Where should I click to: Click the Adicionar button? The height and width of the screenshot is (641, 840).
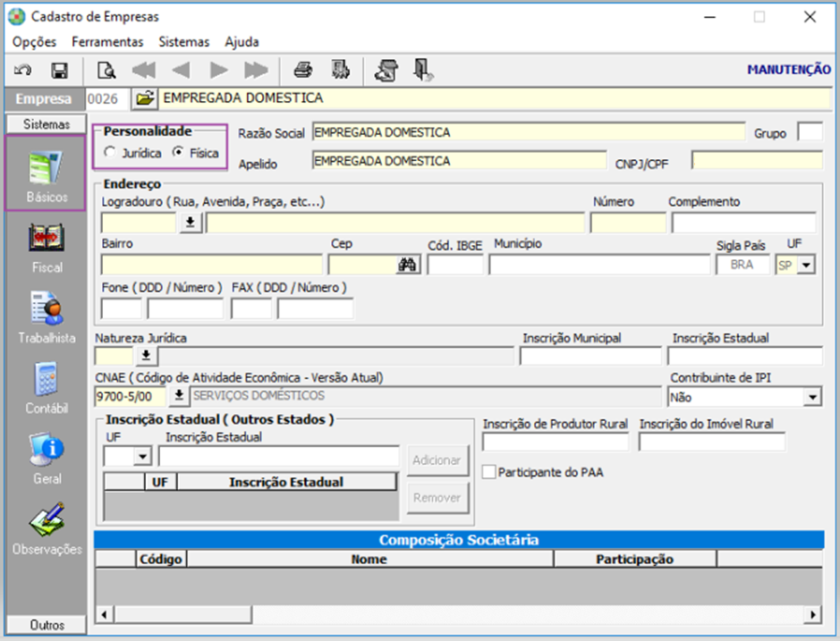pos(437,460)
